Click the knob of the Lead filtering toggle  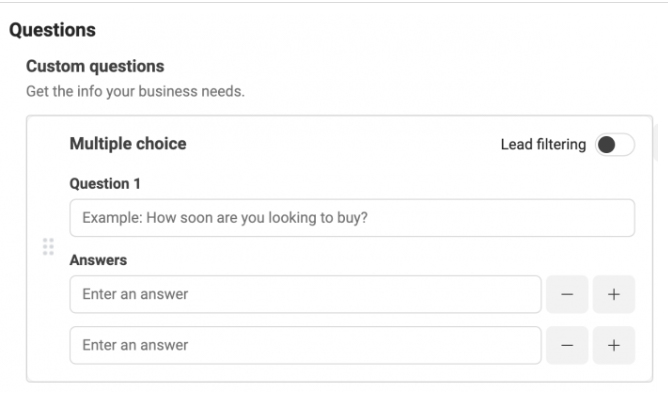(x=606, y=144)
